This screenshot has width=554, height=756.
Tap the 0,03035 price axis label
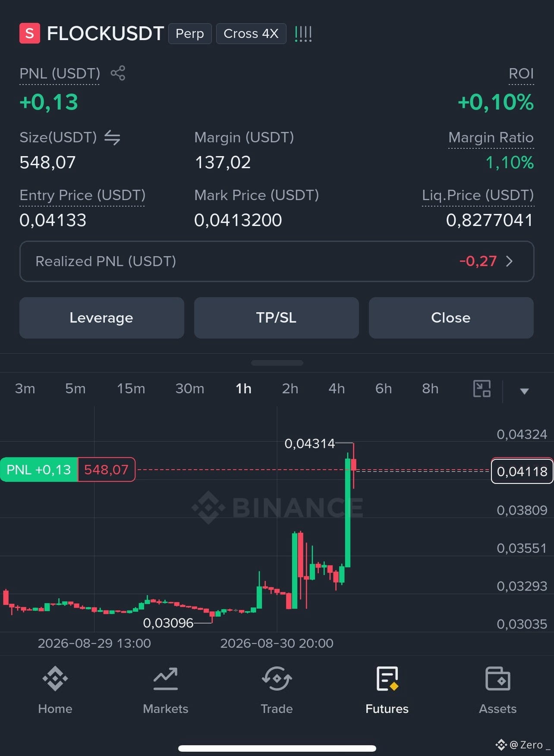tap(522, 624)
